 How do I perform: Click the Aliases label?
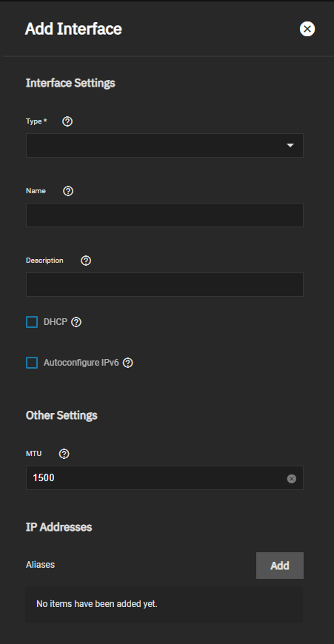40,564
